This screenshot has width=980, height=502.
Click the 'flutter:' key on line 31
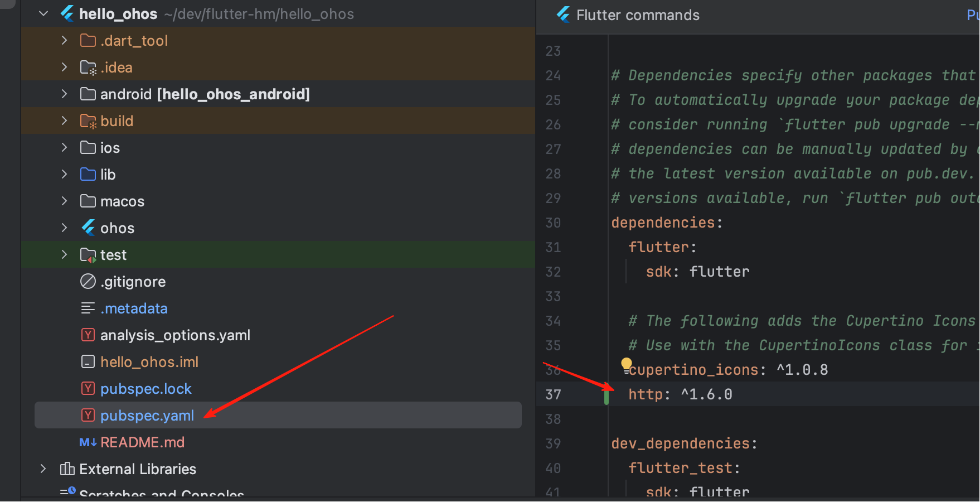point(662,247)
